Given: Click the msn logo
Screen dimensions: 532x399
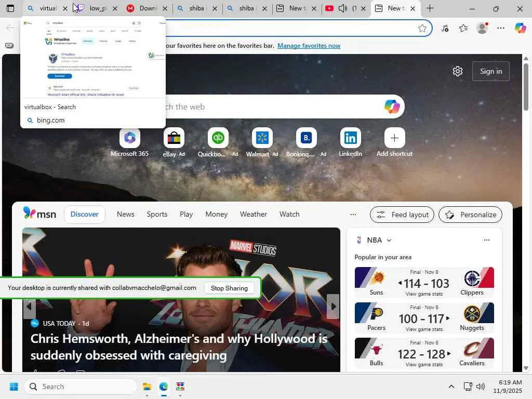Looking at the screenshot, I should click(x=39, y=214).
